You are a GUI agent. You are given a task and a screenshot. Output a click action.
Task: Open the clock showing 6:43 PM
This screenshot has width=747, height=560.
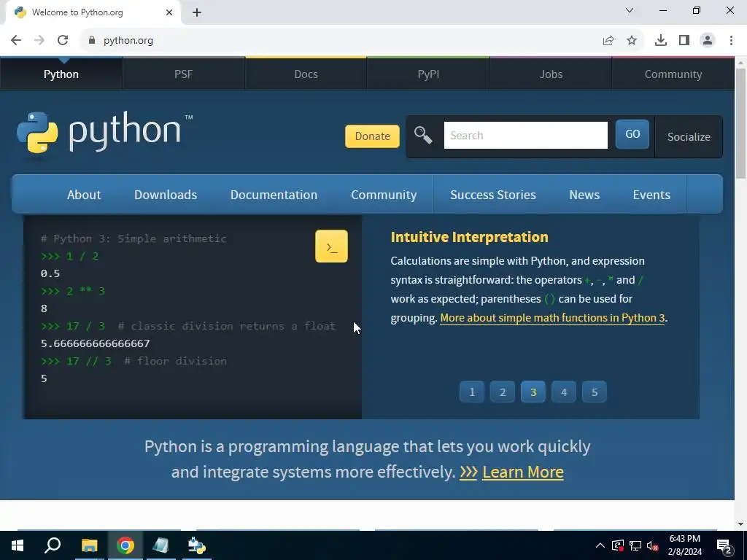pos(684,545)
